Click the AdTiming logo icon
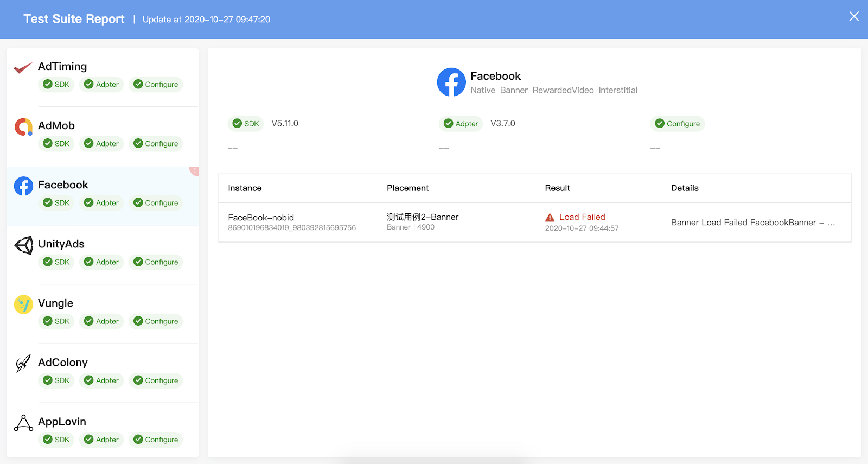Screen dimensions: 868x464 pyautogui.click(x=23, y=67)
